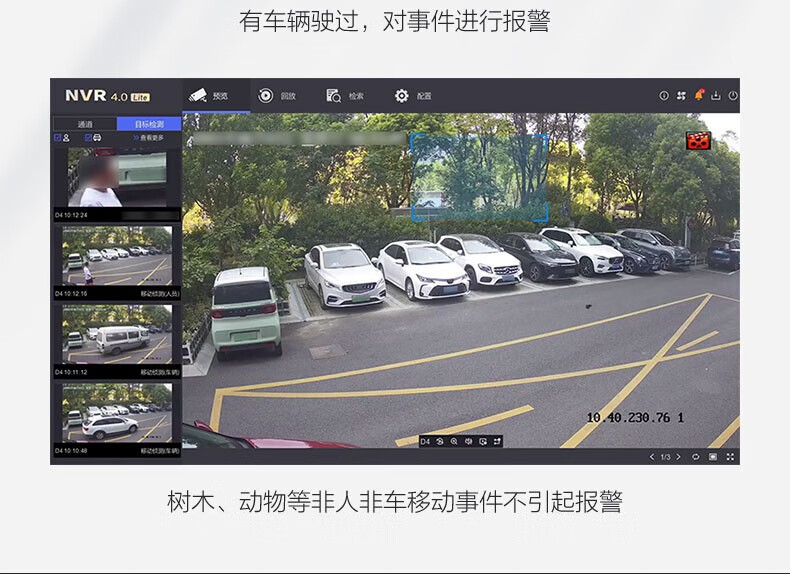Click the document search icon
Screen dimensions: 790x574
click(334, 95)
